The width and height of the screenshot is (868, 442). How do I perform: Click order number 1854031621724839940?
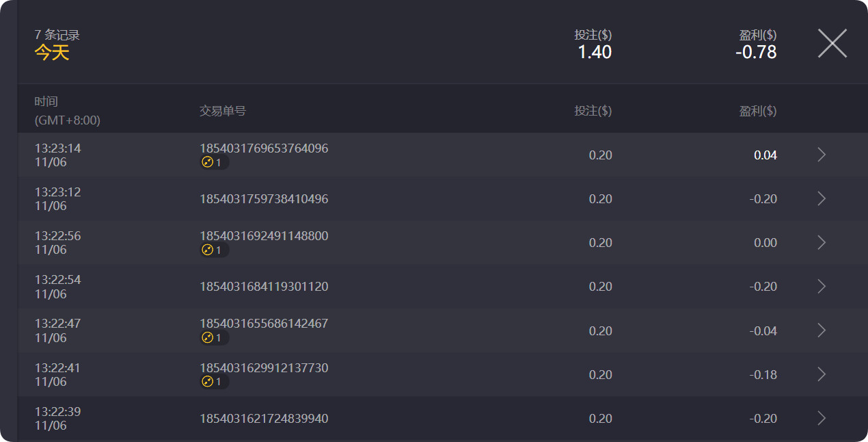tap(264, 418)
